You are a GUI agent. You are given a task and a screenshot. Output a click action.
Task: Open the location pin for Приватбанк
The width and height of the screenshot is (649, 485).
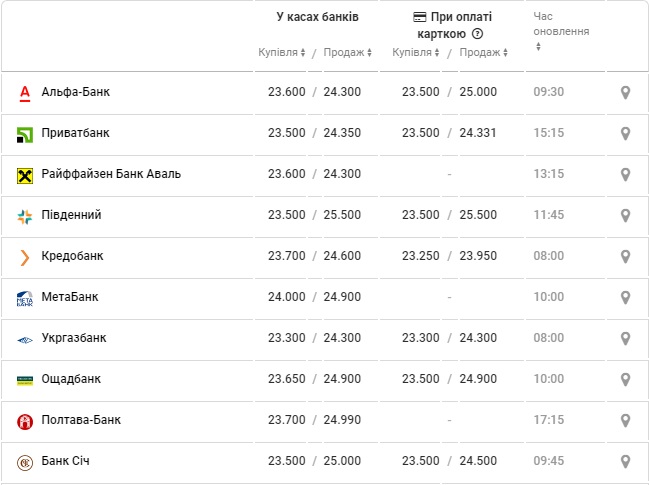coord(626,133)
